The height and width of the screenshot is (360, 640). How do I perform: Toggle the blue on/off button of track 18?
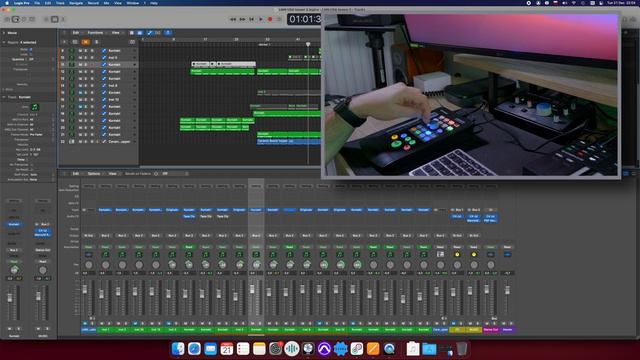(104, 113)
